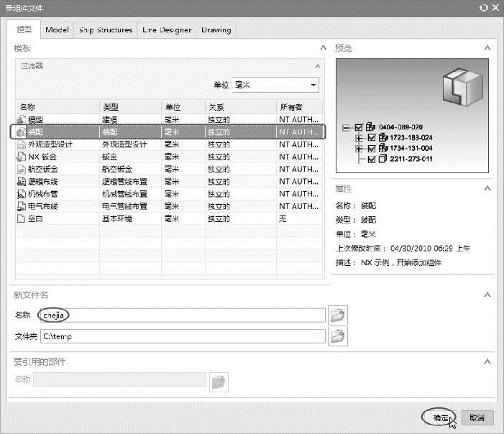504x434 pixels.
Task: Expand the 1734-131-004 tree node
Action: (359, 149)
